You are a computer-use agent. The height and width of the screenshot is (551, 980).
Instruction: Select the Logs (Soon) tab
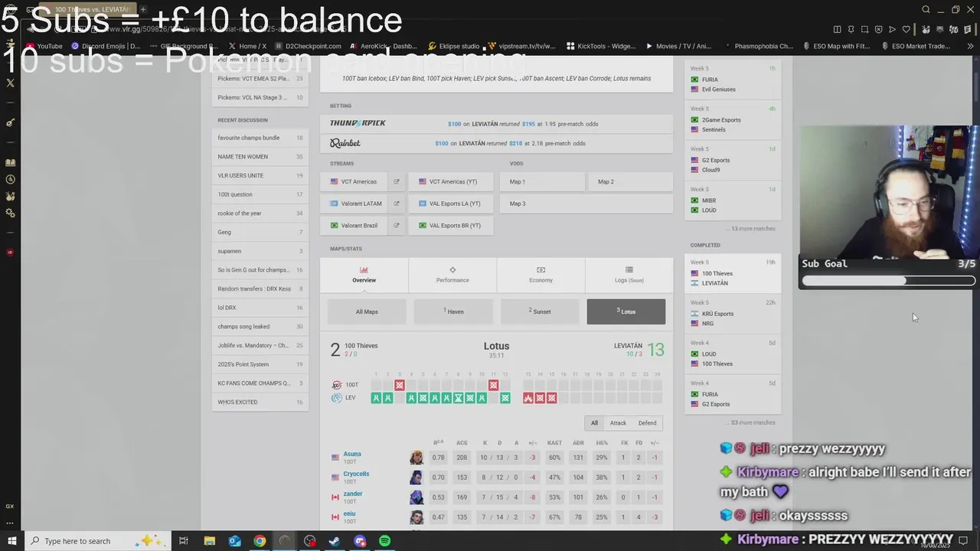(629, 275)
